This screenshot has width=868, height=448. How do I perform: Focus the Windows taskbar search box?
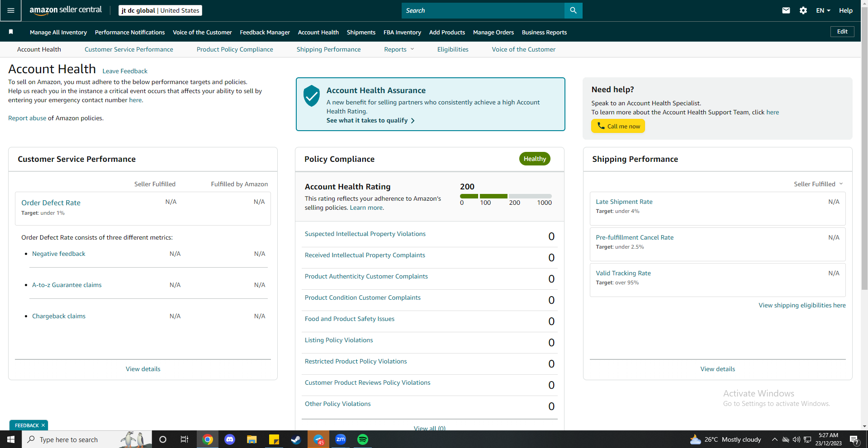click(87, 439)
